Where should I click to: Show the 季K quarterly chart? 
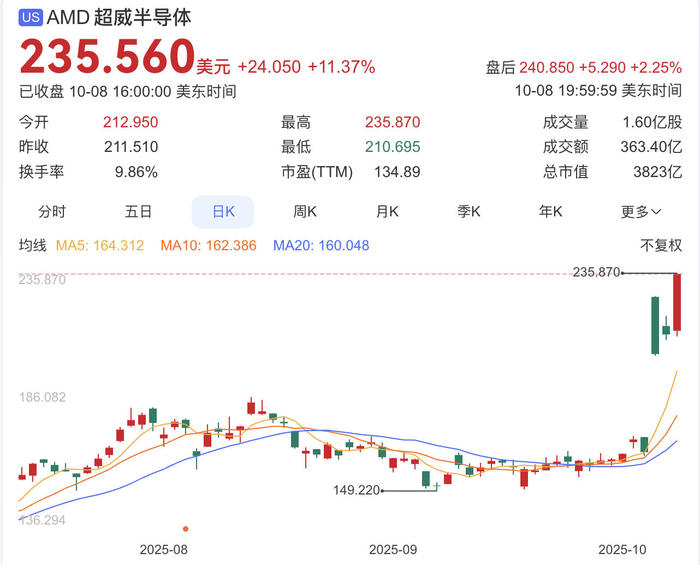click(469, 212)
